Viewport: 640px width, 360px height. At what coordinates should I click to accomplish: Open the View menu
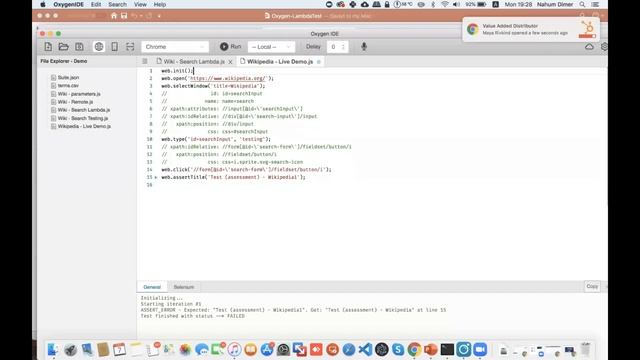click(x=140, y=4)
